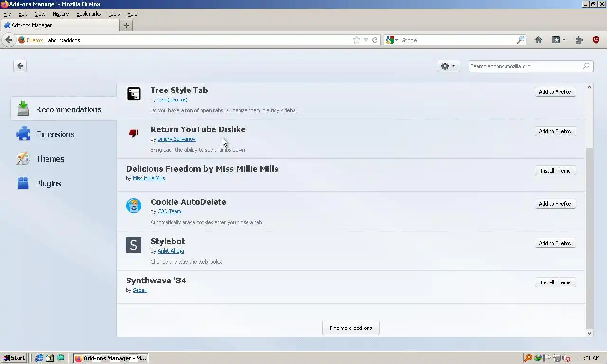This screenshot has width=607, height=364.
Task: Click the magnifier icon in Google search box
Action: 521,40
